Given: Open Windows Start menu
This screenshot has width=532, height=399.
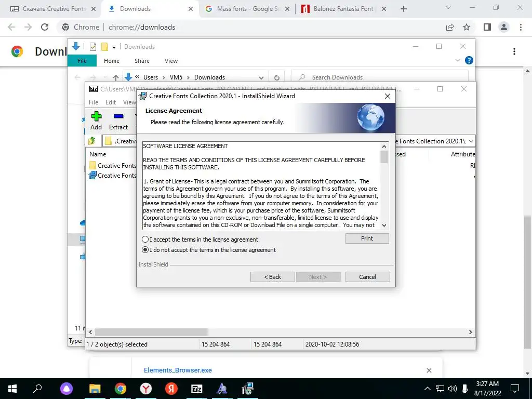Looking at the screenshot, I should [x=12, y=389].
